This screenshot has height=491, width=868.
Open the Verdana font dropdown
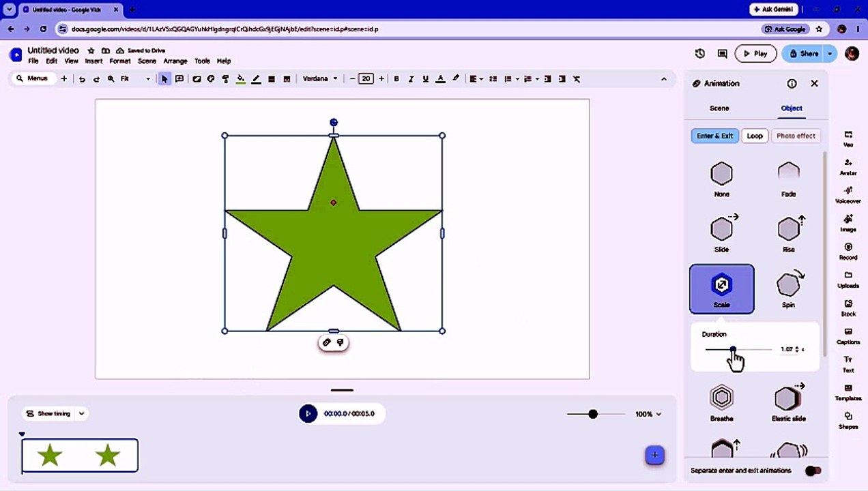click(x=320, y=79)
